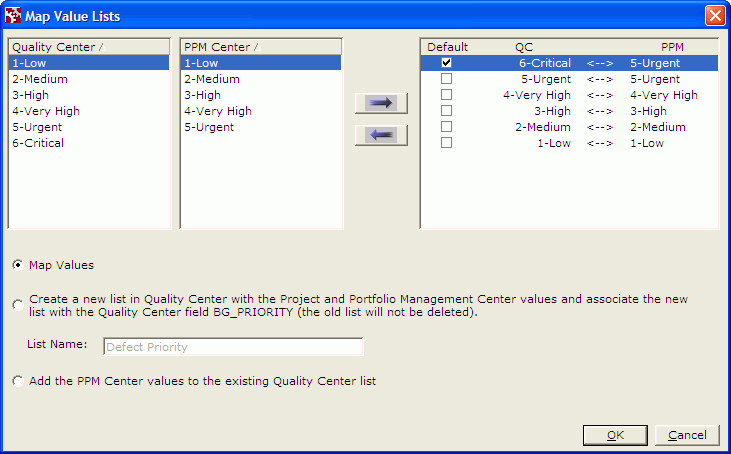The image size is (731, 454).
Task: Check Default checkbox for 5-Urgent mapping row
Action: (x=446, y=79)
